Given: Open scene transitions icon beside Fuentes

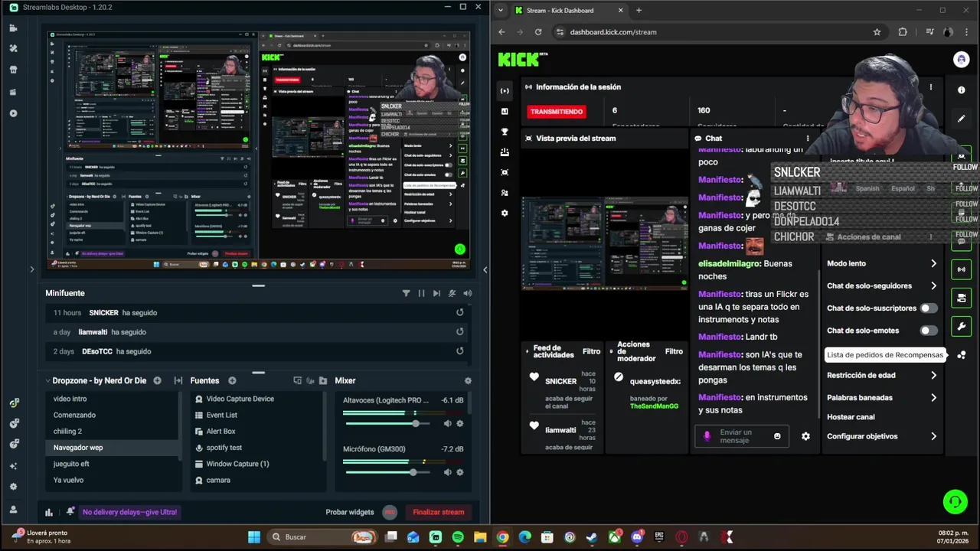Looking at the screenshot, I should 178,380.
